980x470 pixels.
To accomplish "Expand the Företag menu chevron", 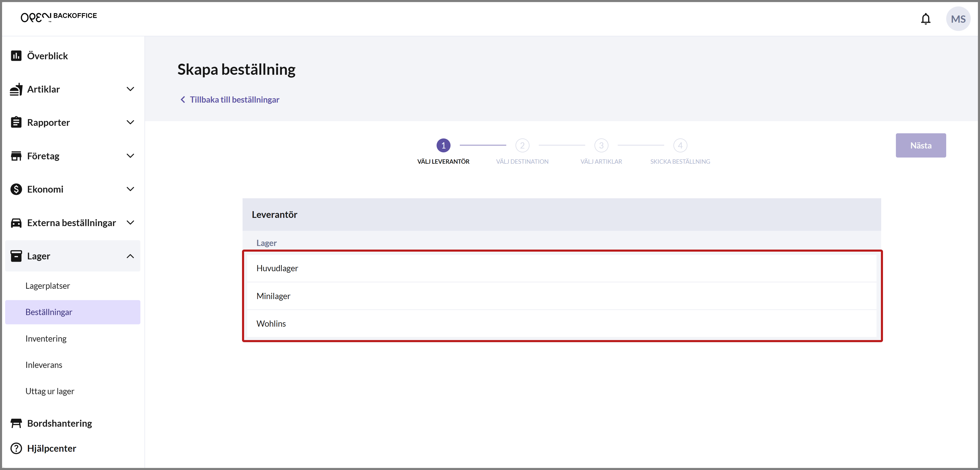I will click(130, 156).
